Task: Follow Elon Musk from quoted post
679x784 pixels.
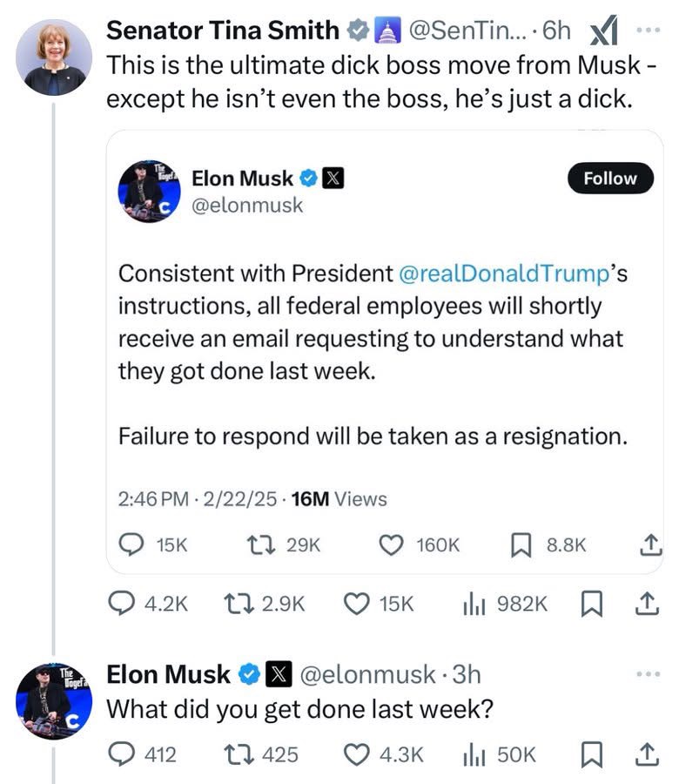Action: 609,178
